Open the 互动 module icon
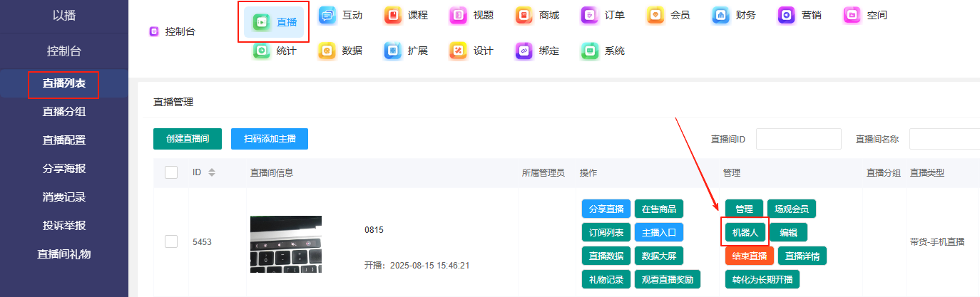Image resolution: width=980 pixels, height=297 pixels. [327, 15]
